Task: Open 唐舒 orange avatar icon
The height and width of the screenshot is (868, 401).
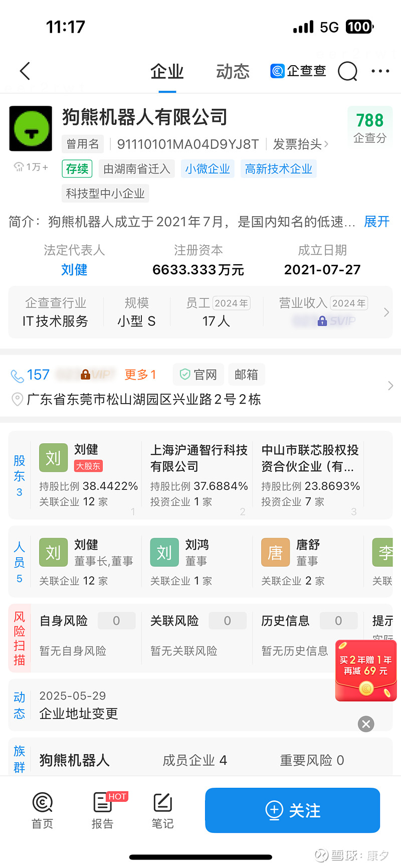Action: 275,553
